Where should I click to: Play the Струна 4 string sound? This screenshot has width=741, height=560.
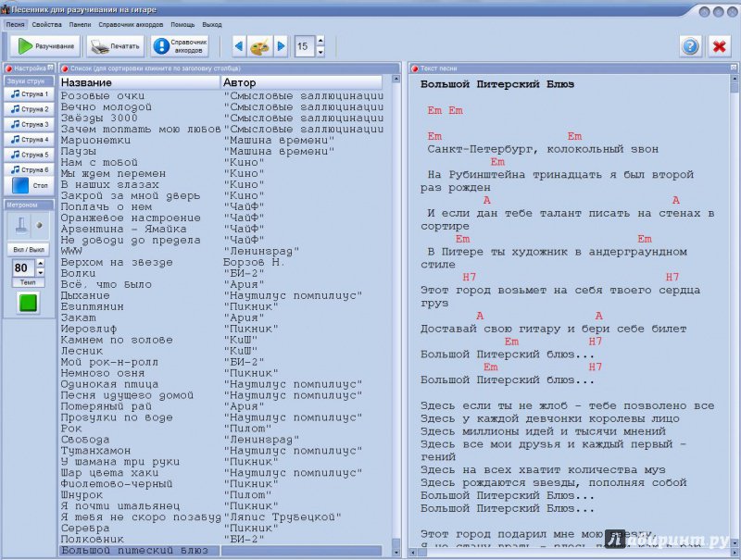[x=30, y=139]
